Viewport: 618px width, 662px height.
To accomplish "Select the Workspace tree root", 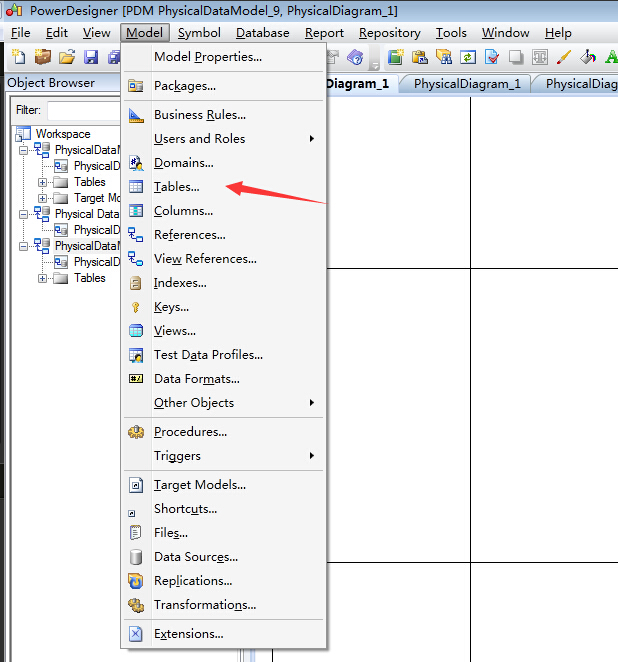I will (63, 134).
